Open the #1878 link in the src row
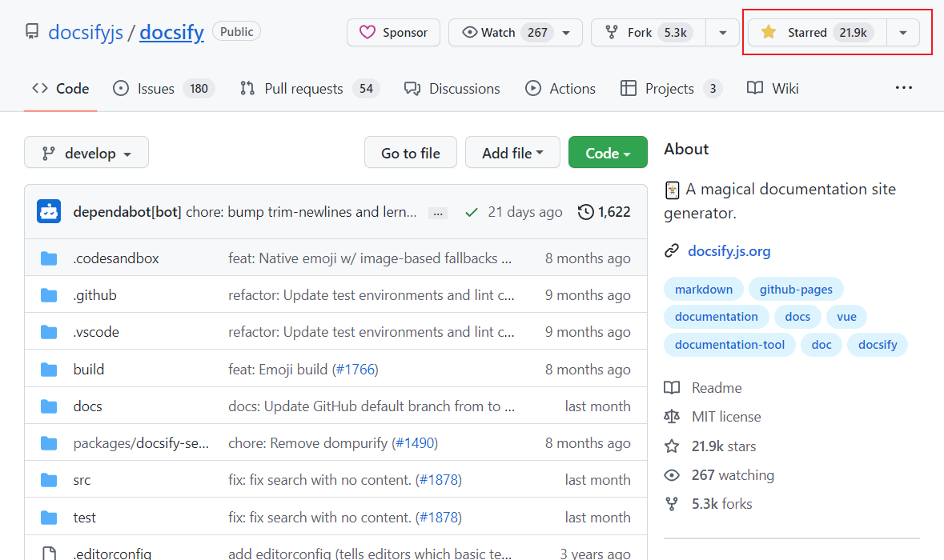944x560 pixels. 439,479
